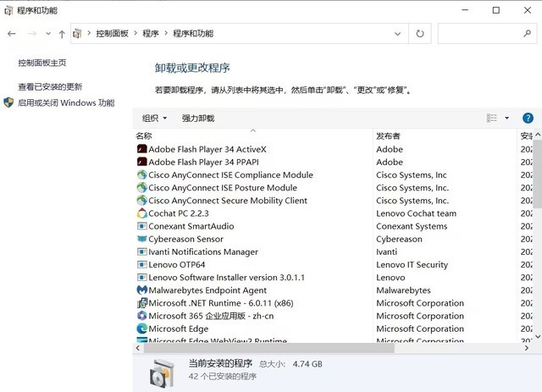
Task: Click the Cisco AnyConnect Secure Mobility Client icon
Action: point(142,201)
